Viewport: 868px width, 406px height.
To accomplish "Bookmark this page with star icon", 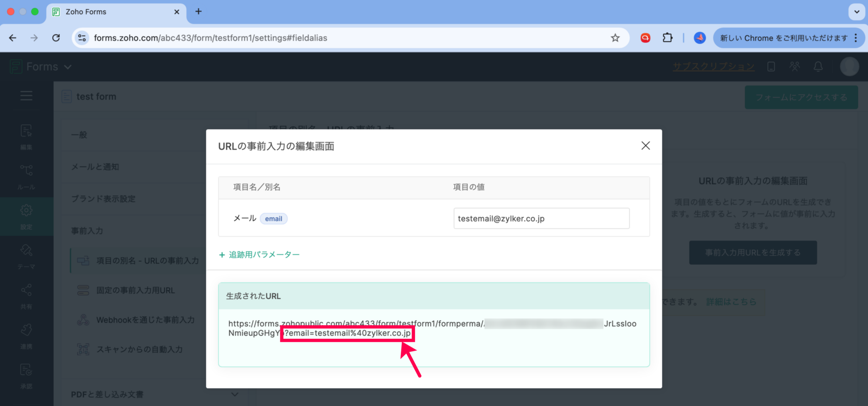I will click(615, 38).
